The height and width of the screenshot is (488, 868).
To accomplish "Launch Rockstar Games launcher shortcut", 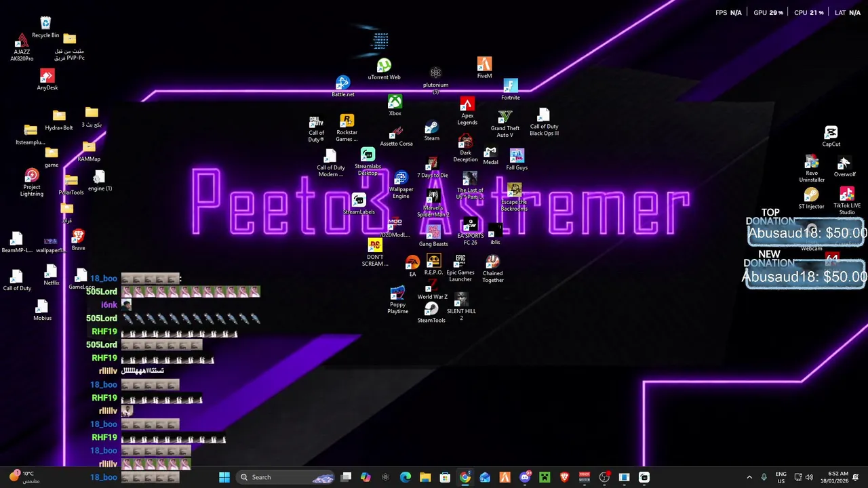I will coord(347,128).
